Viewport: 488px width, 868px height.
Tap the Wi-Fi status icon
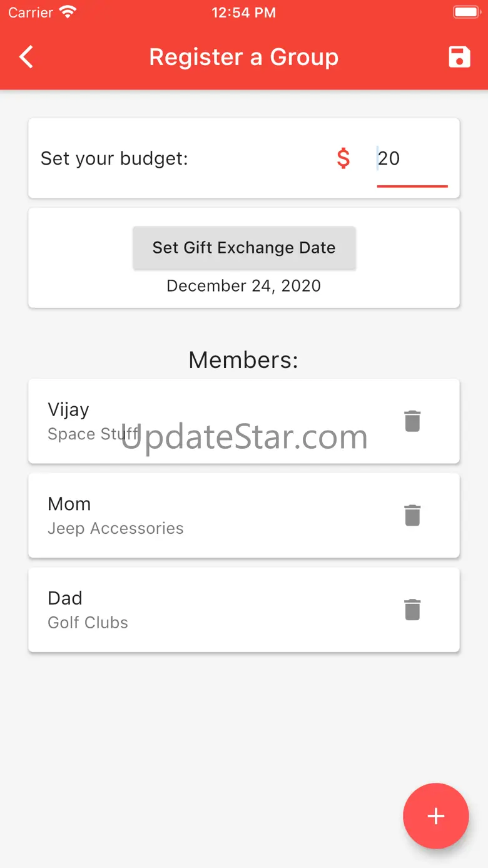(67, 13)
